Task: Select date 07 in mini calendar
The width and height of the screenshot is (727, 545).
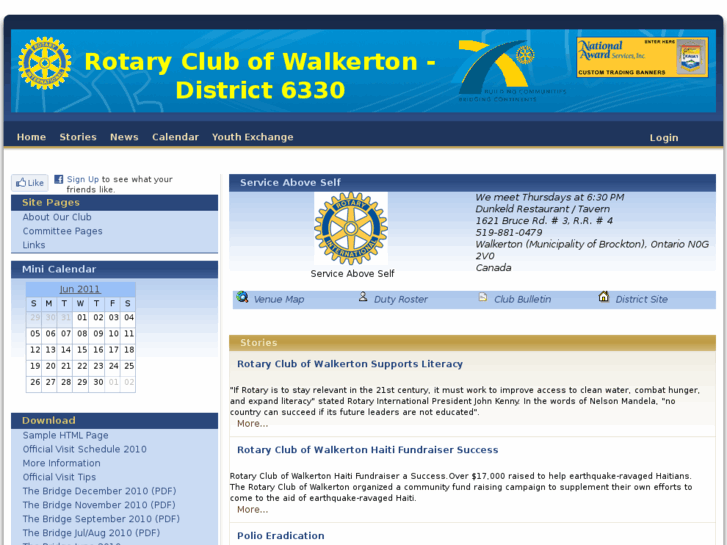Action: click(x=66, y=333)
